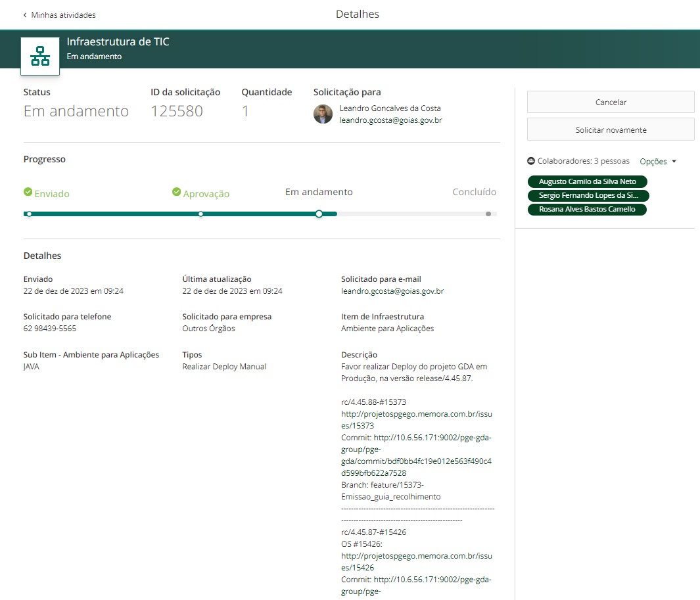The image size is (700, 600).
Task: Open the Opções dropdown menu
Action: tap(653, 162)
